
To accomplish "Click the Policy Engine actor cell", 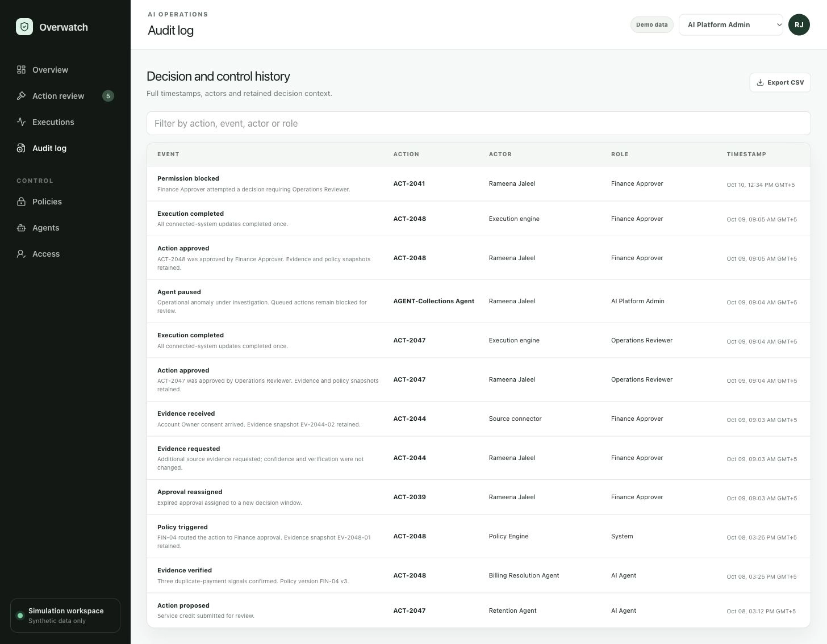I will pos(508,536).
